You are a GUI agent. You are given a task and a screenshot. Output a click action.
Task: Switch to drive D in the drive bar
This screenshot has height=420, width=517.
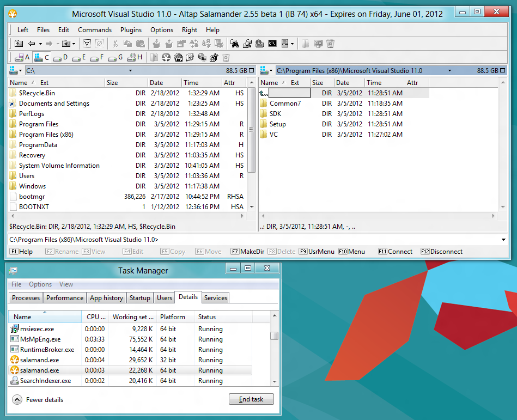(x=60, y=57)
